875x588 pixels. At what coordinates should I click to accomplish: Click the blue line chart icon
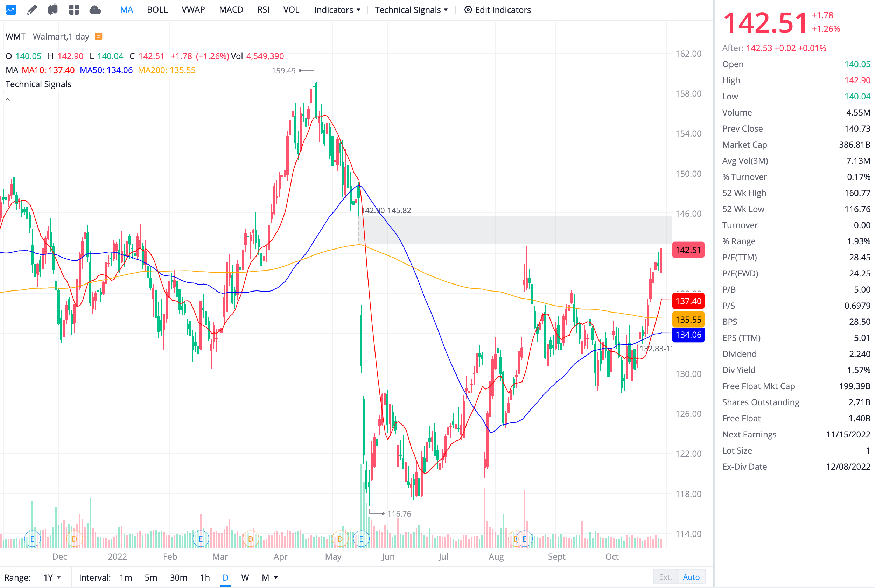(11, 10)
